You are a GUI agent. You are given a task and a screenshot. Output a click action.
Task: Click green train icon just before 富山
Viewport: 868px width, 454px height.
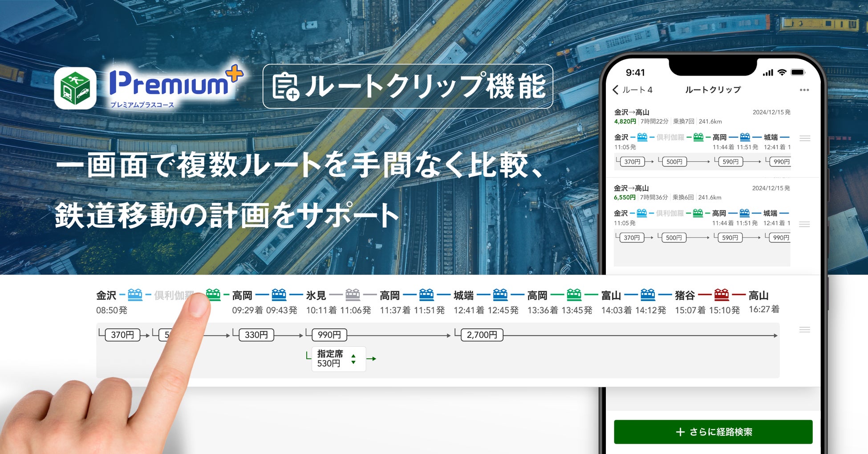coord(574,294)
